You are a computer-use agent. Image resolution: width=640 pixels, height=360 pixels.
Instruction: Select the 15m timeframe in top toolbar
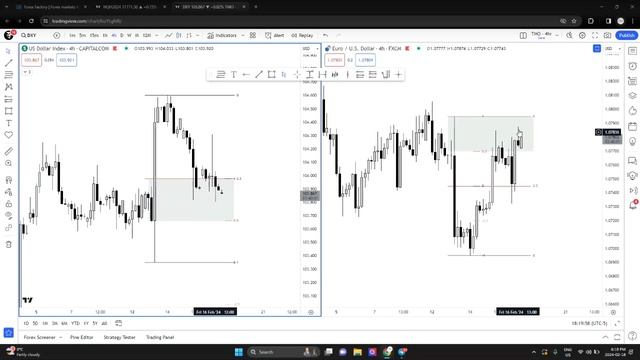(x=94, y=36)
